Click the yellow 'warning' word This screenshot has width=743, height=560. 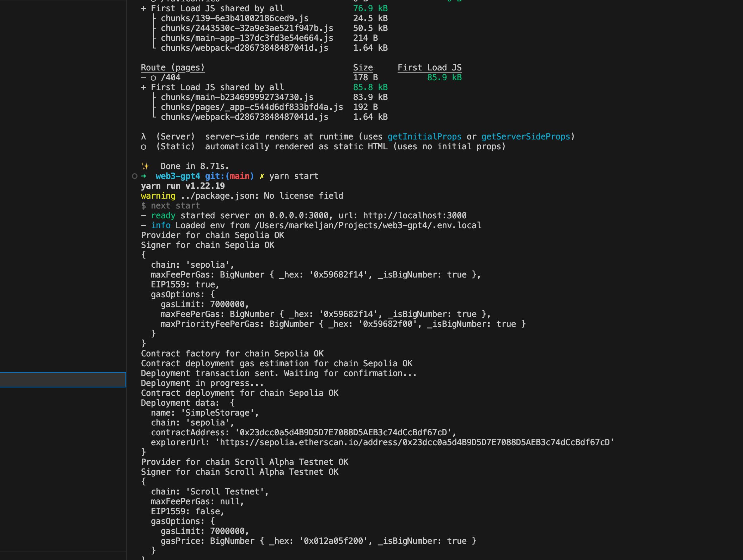[x=158, y=196]
